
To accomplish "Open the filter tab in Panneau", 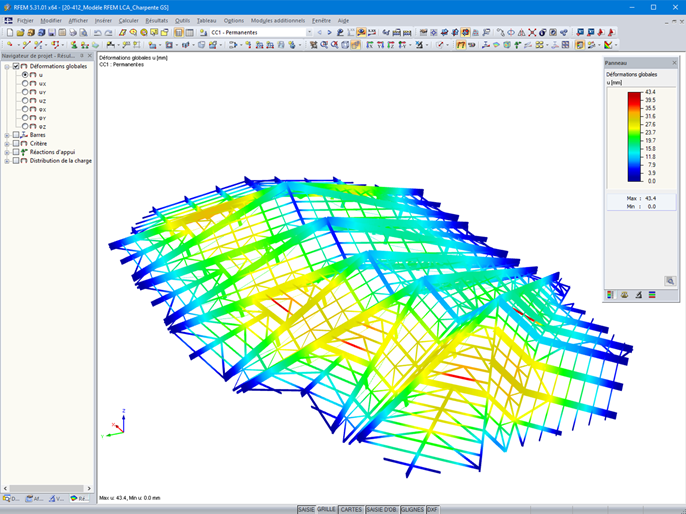I will [x=638, y=295].
